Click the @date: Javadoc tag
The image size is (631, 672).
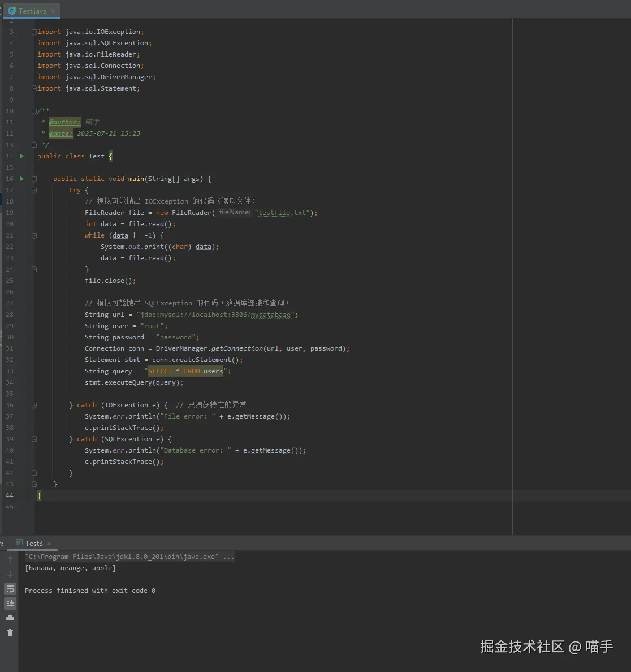61,133
